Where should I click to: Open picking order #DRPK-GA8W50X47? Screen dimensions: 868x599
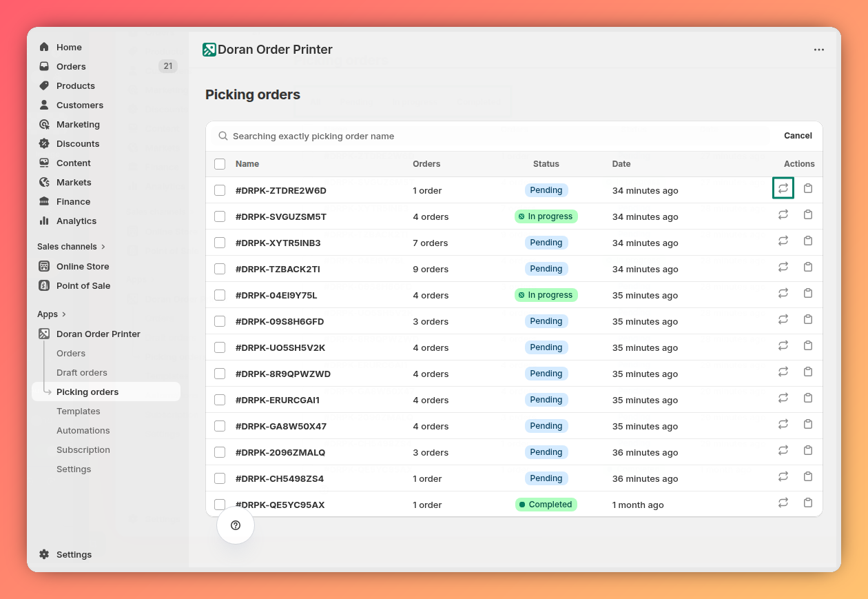click(281, 426)
